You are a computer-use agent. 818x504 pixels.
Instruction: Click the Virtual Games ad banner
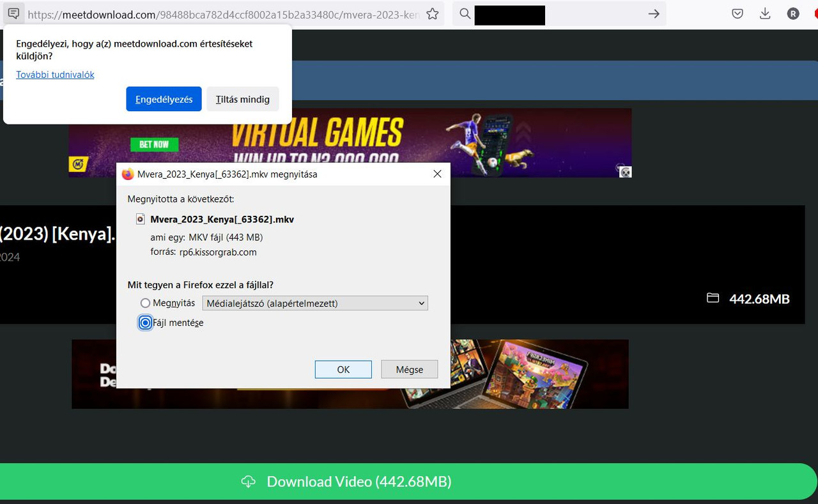pos(350,142)
